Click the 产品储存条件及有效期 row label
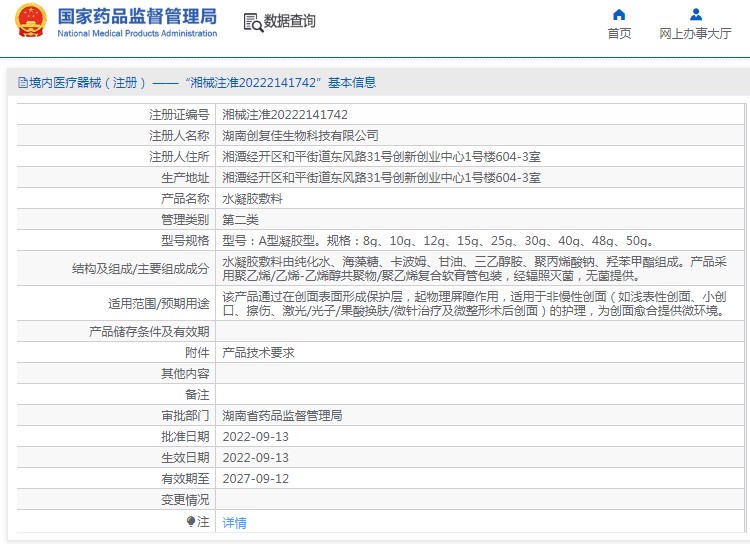The width and height of the screenshot is (750, 544). coord(149,332)
